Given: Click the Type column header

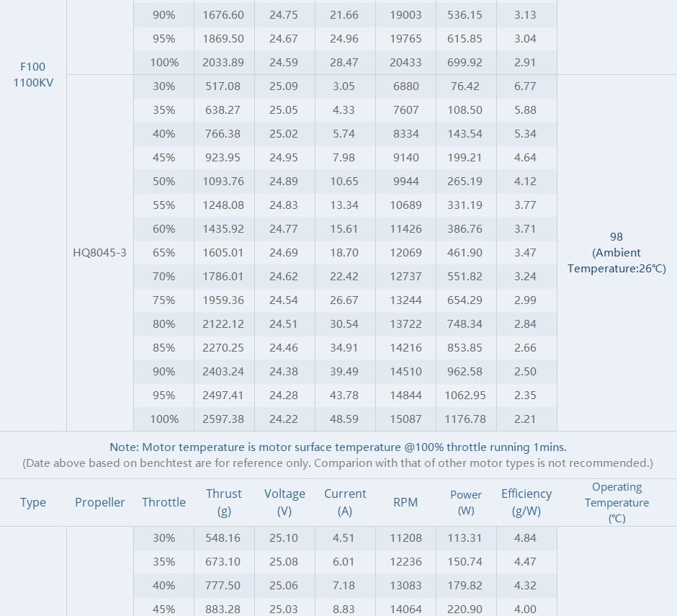Looking at the screenshot, I should pos(33,502).
